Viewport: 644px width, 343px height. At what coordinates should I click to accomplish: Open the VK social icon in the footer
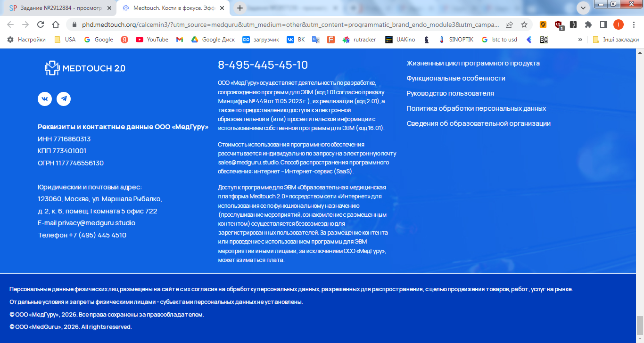tap(45, 98)
